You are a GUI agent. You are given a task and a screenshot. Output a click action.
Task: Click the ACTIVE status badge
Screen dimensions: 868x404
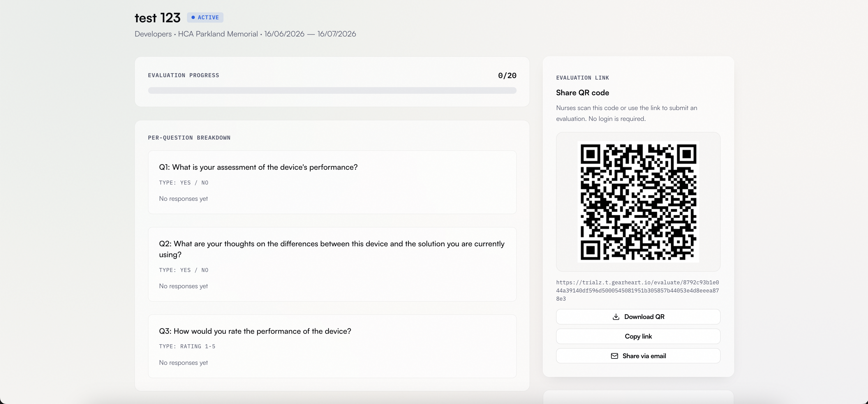coord(205,17)
